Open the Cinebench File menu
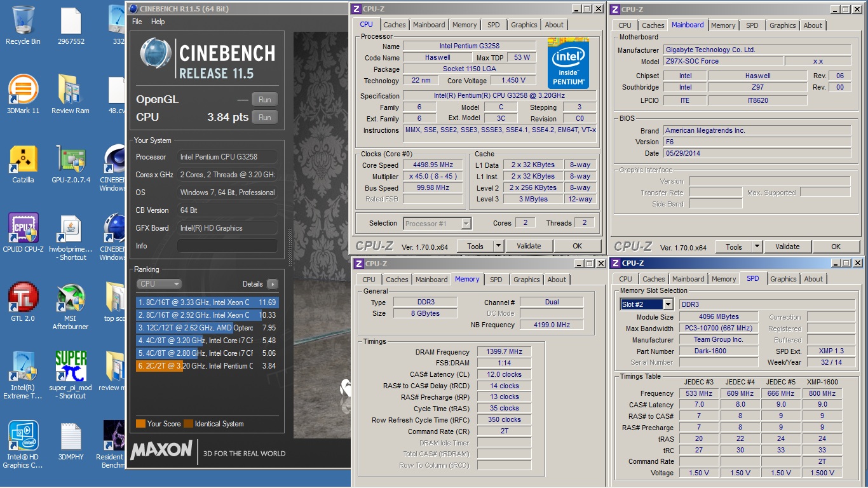The height and width of the screenshot is (488, 868). click(x=137, y=22)
